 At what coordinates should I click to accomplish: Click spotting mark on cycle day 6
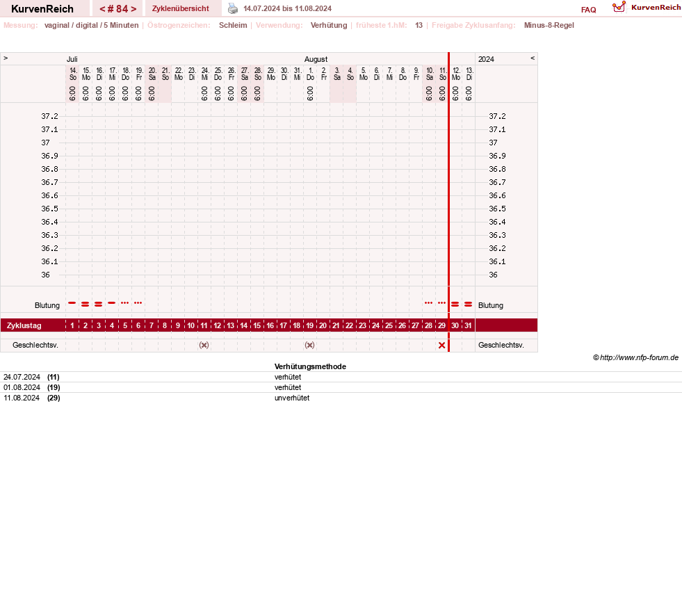tap(138, 302)
